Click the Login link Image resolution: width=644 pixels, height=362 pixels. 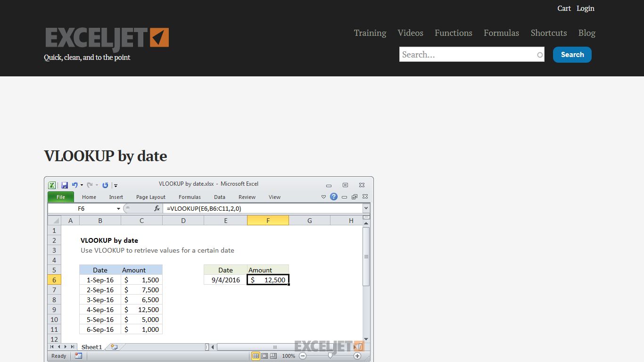pos(586,8)
